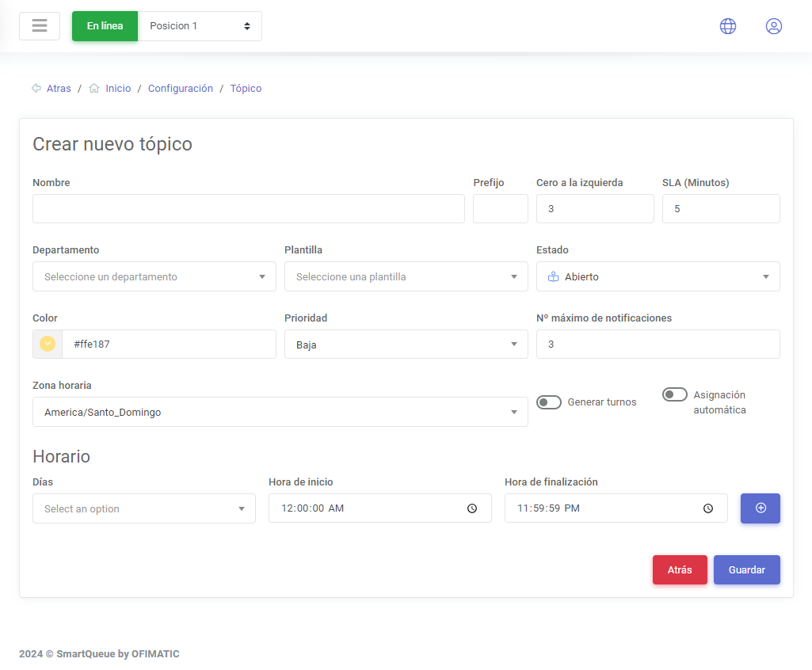812x670 pixels.
Task: Click the back arrow icon in breadcrumb
Action: tap(36, 89)
